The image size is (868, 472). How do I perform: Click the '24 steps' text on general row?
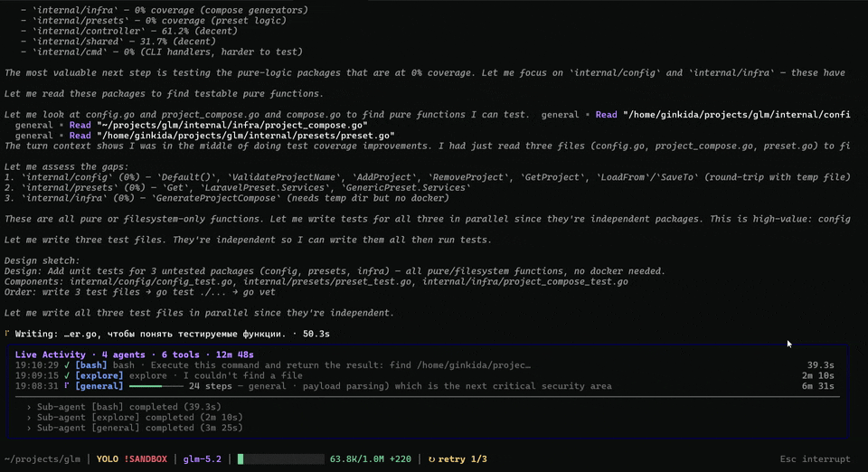pos(211,386)
